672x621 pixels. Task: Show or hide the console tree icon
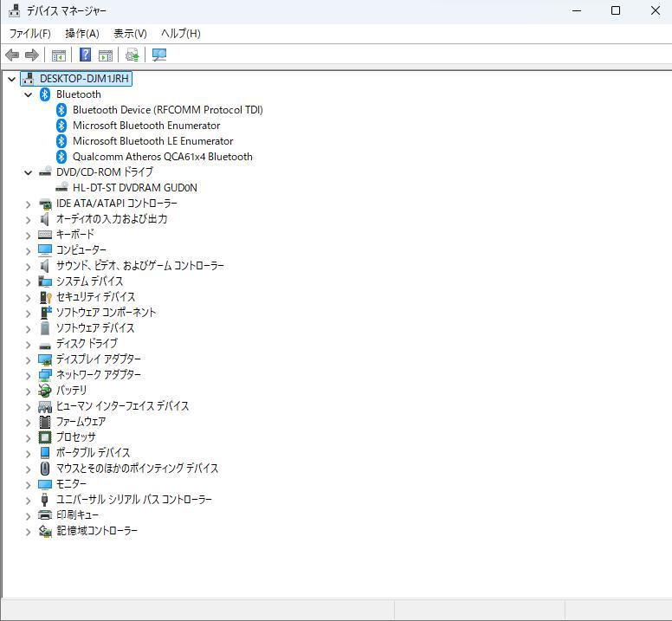pos(59,55)
